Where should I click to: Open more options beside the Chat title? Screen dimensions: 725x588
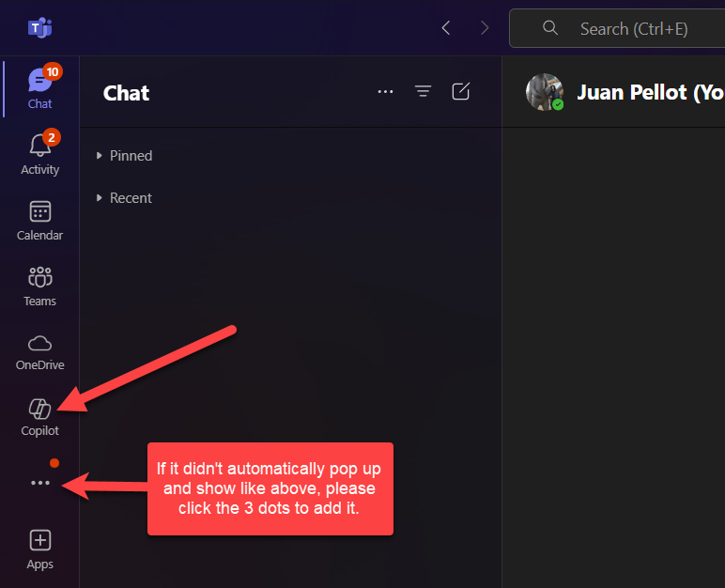(x=385, y=91)
